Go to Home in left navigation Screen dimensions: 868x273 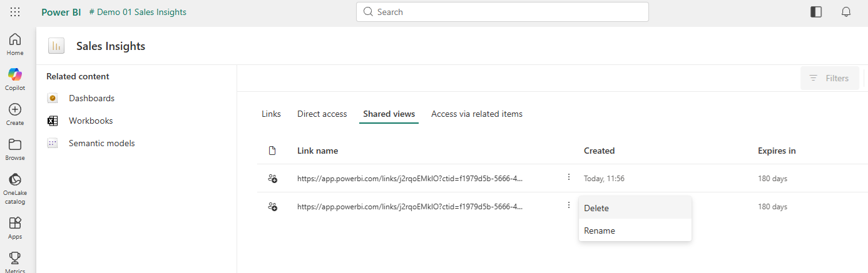[x=15, y=44]
